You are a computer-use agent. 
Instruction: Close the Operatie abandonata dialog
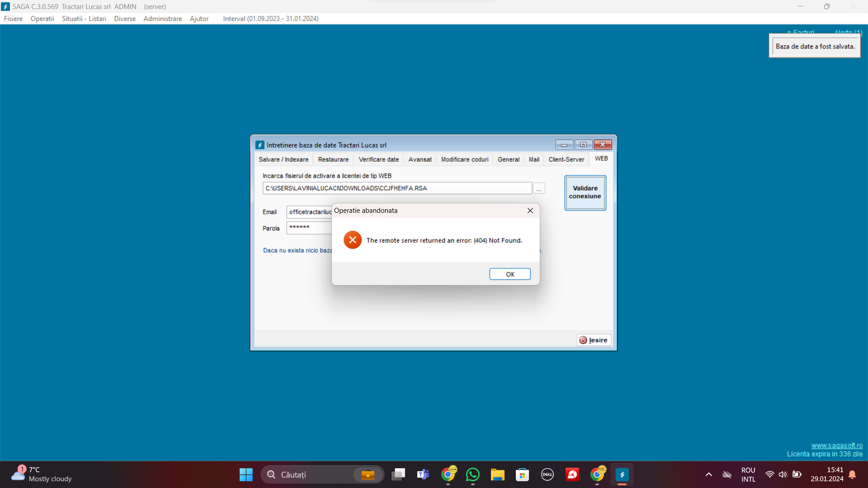coord(530,211)
